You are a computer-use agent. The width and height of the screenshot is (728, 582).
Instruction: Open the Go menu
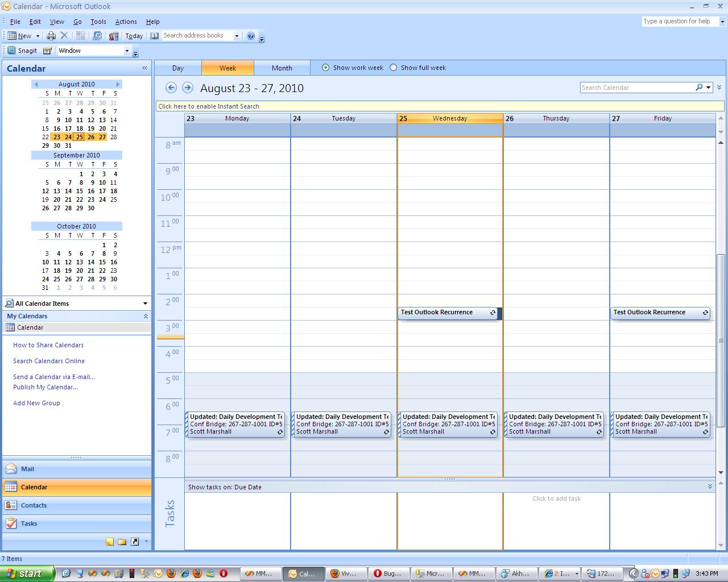tap(77, 22)
